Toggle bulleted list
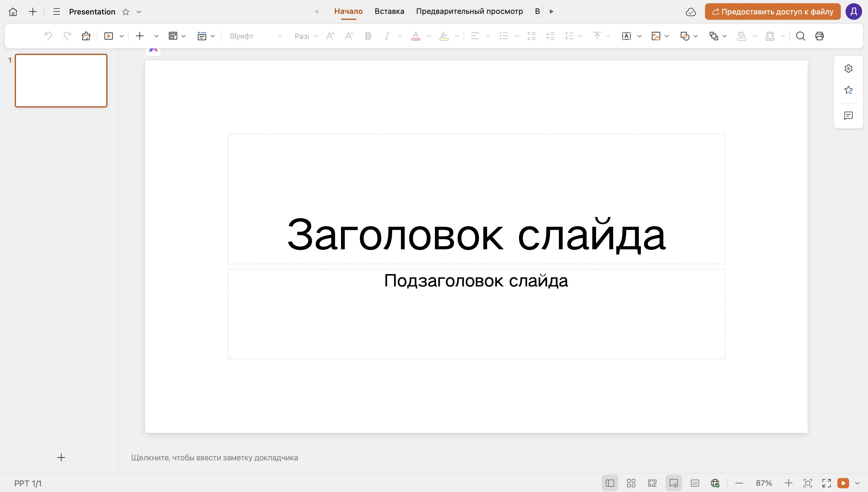This screenshot has height=492, width=868. coord(504,36)
